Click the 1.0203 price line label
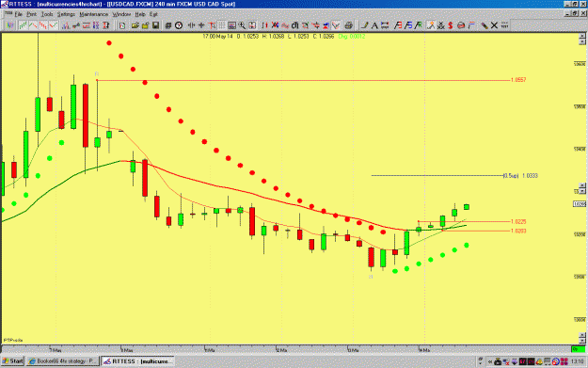The width and height of the screenshot is (588, 368). click(x=518, y=232)
